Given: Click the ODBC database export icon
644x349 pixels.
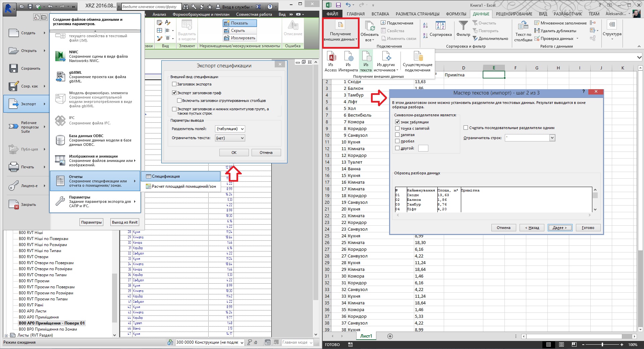Looking at the screenshot, I should click(x=60, y=140).
